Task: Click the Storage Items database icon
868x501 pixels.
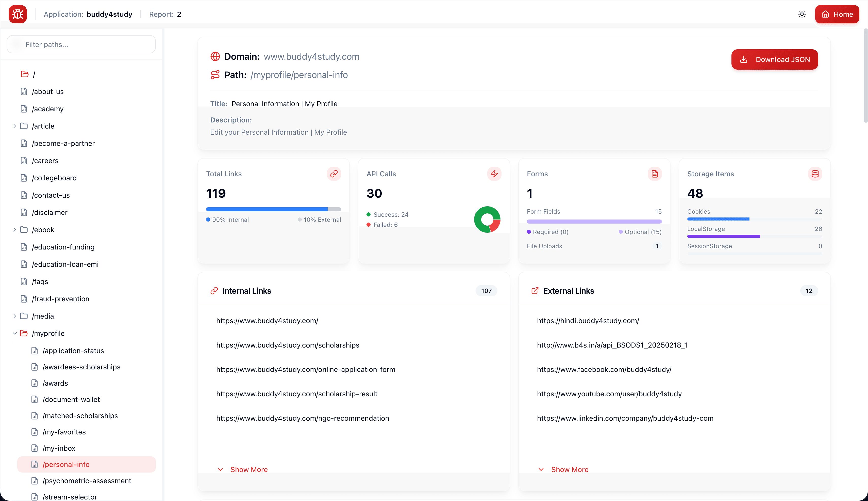Action: pos(815,174)
